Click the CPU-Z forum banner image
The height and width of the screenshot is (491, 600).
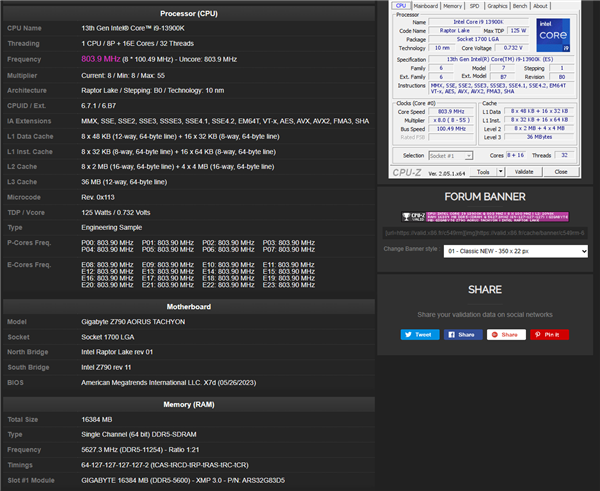(x=485, y=217)
